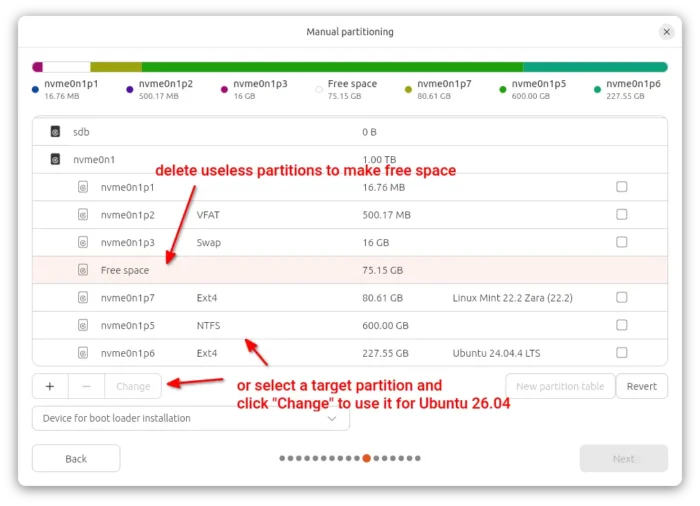Screen dimensions: 700x506
Task: Click the nvme0n1 disk icon
Action: click(55, 158)
